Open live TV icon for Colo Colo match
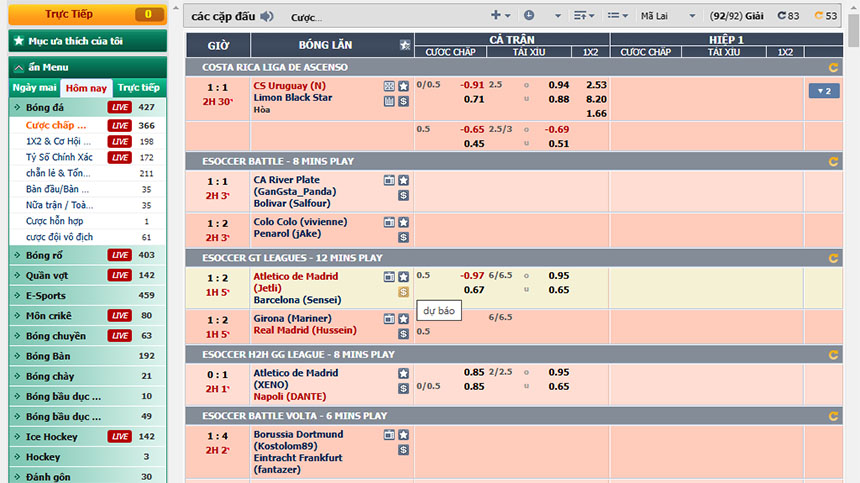The width and height of the screenshot is (860, 483). click(389, 223)
